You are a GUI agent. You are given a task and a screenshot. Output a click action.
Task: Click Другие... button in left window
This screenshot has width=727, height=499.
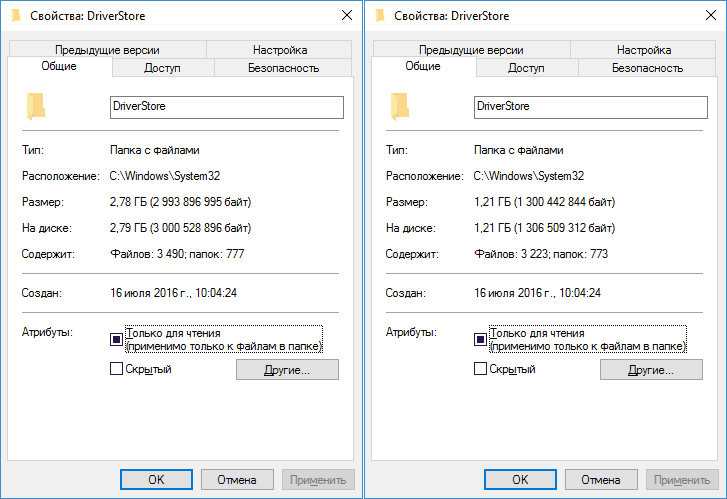click(x=287, y=370)
